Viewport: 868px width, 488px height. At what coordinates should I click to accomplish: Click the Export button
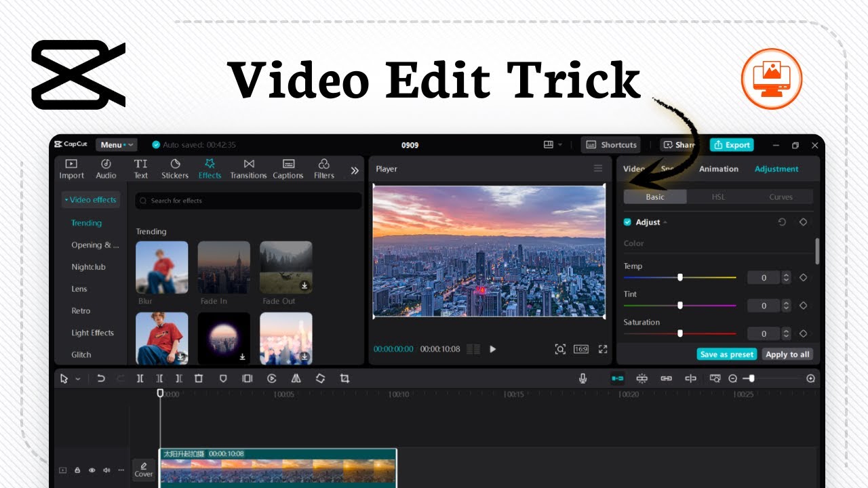732,144
